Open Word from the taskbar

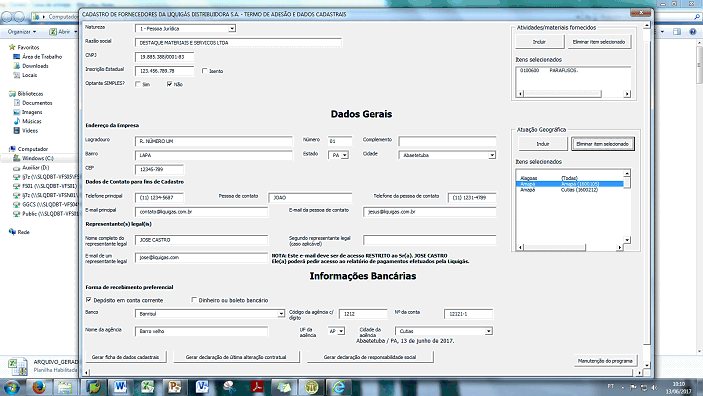(120, 387)
